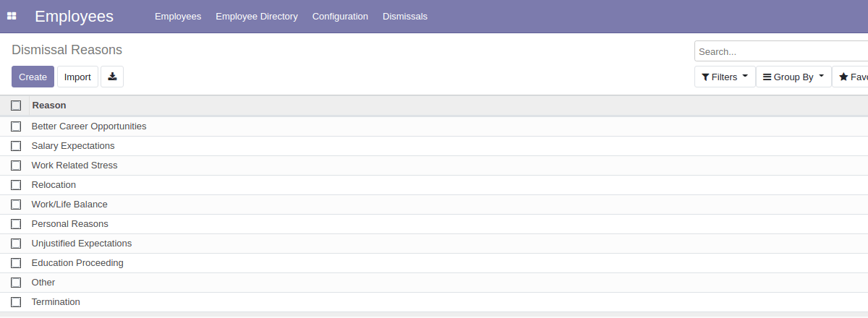The width and height of the screenshot is (868, 318).
Task: Open the Salary Expectations record
Action: (x=73, y=146)
